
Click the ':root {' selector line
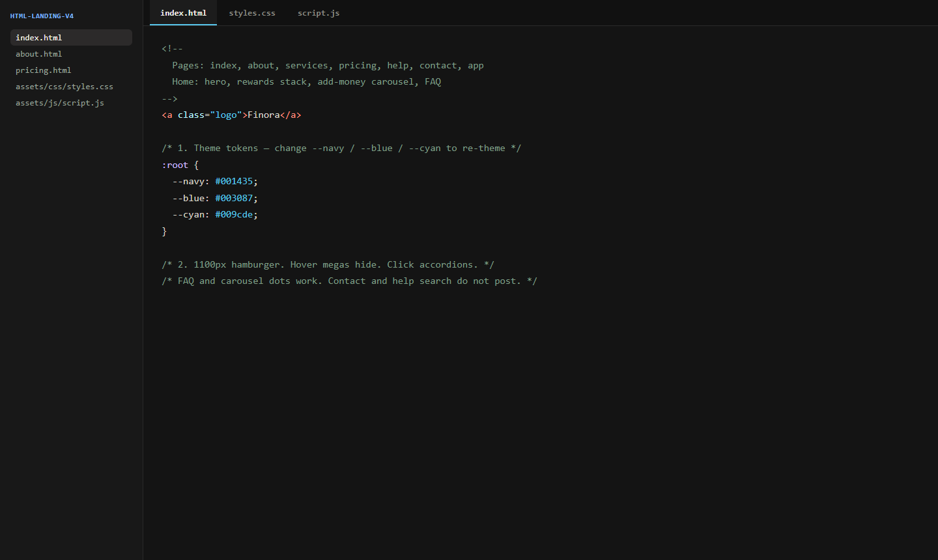click(x=180, y=165)
